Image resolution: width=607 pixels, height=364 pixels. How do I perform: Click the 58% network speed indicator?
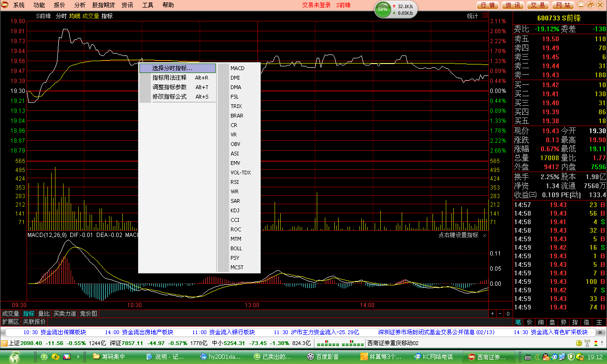click(x=383, y=9)
